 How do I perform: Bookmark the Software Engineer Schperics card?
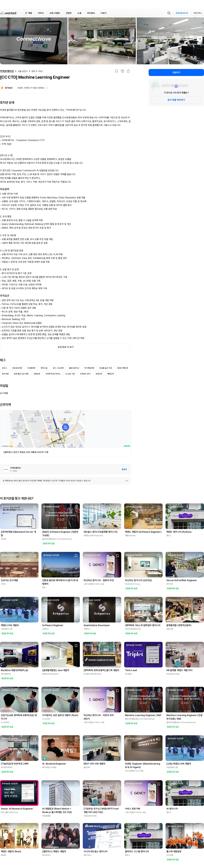76,600
